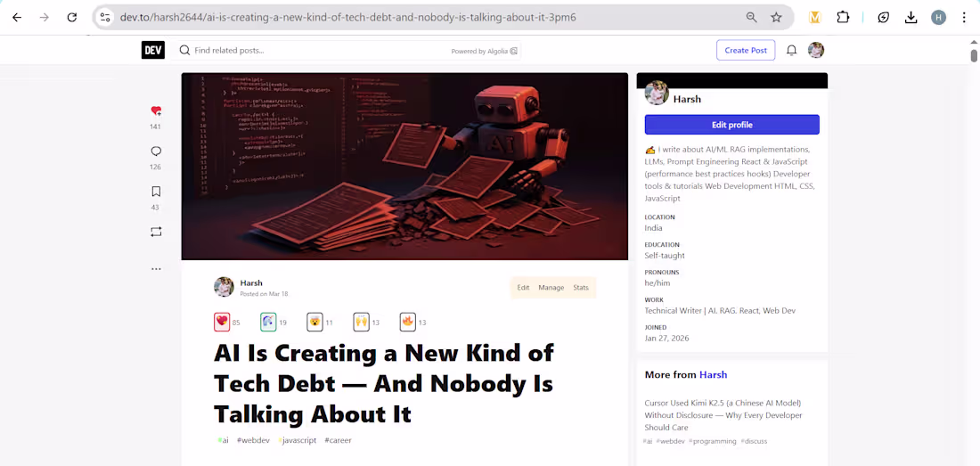Open Harsh link in More from heading

713,375
